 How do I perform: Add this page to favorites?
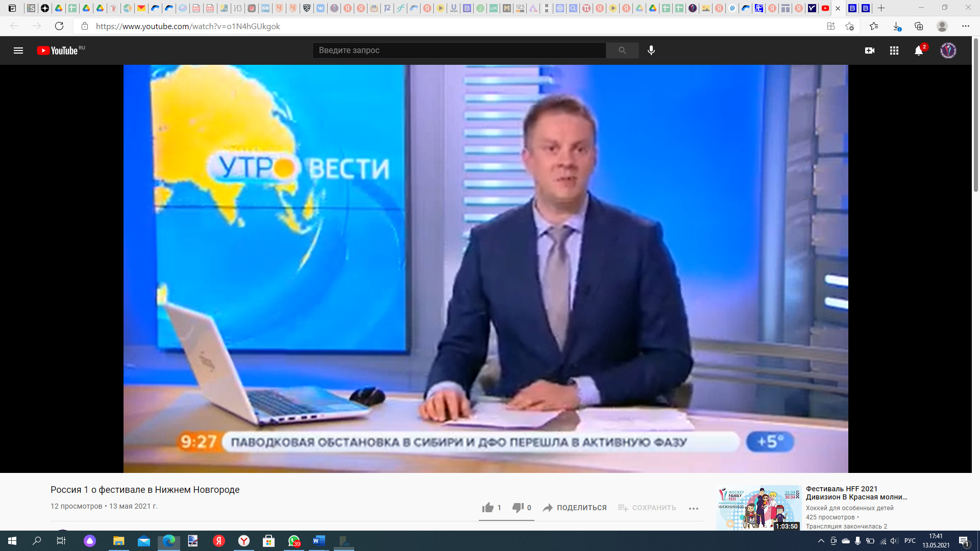pos(849,26)
